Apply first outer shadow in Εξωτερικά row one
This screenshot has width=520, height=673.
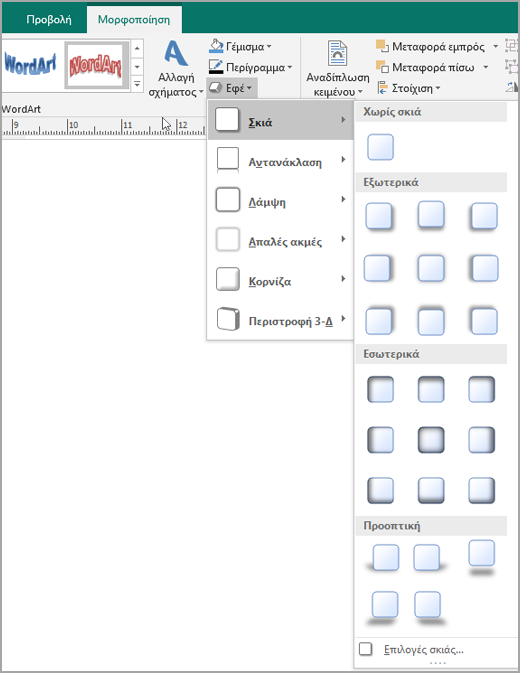coord(379,216)
